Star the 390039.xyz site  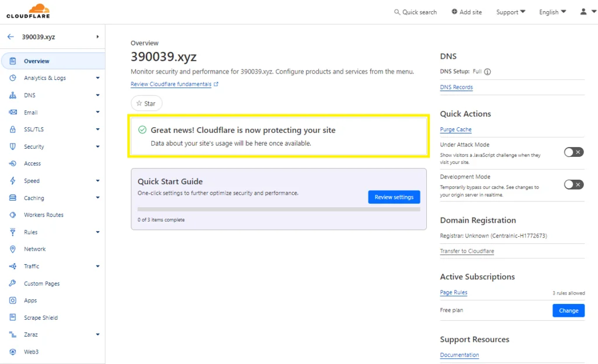tap(147, 103)
